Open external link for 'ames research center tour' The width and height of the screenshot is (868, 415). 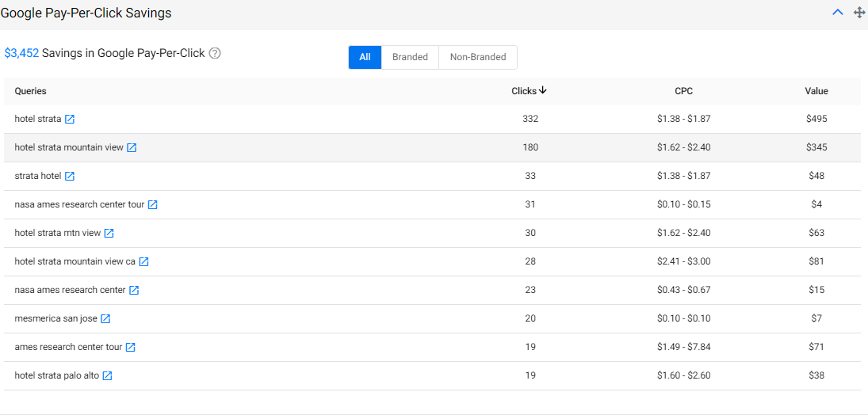click(131, 347)
